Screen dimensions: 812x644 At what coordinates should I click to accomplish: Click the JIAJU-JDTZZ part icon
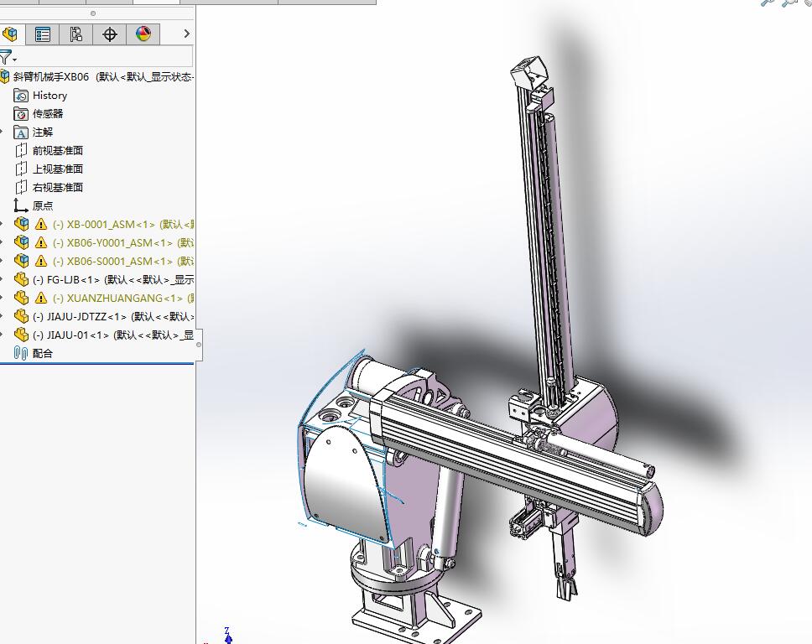click(x=21, y=316)
